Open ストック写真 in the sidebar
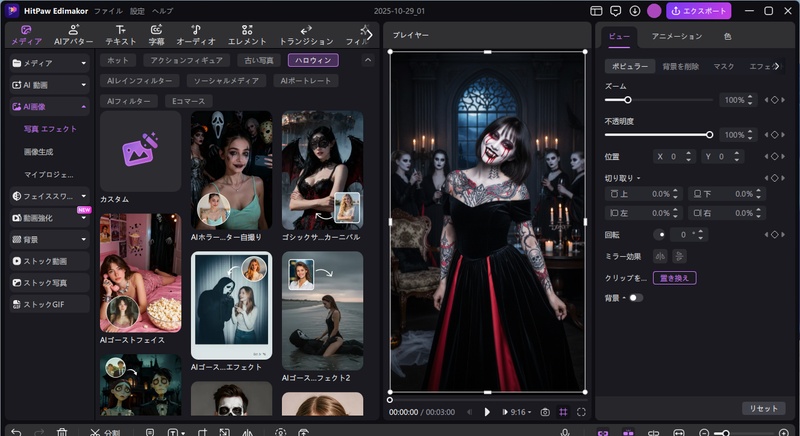This screenshot has width=800, height=436. (x=49, y=283)
